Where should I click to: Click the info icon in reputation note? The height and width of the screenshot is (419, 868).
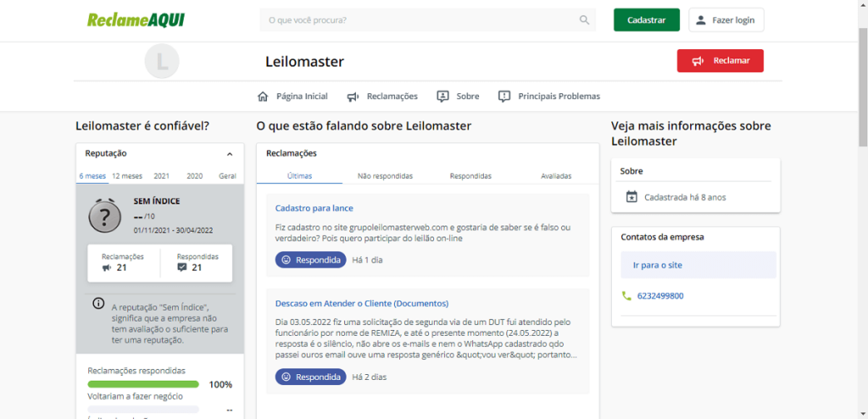[x=98, y=304]
